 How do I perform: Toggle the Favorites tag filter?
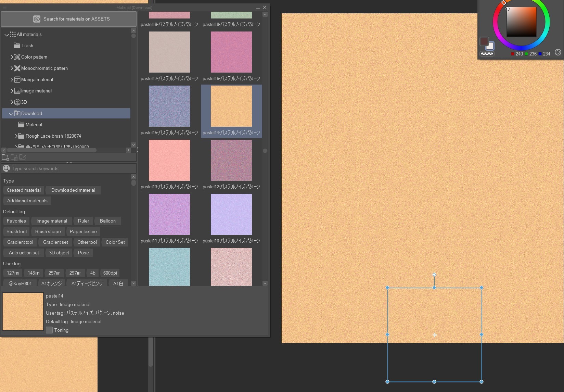pos(16,221)
